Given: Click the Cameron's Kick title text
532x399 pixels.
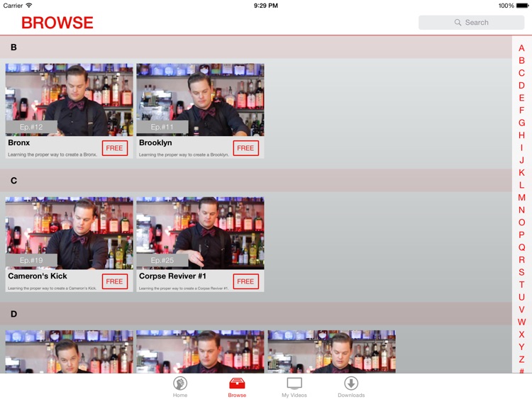Looking at the screenshot, I should [x=38, y=276].
